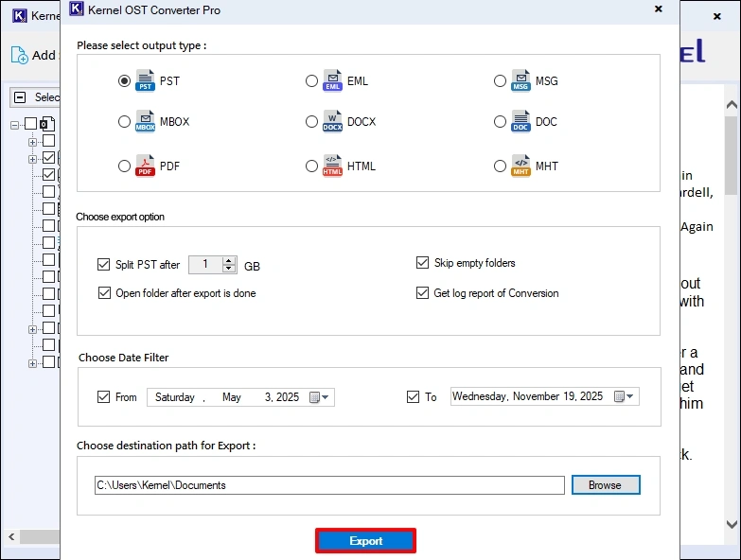Screen dimensions: 741x560
Task: Expand the first child folder in tree
Action: (x=32, y=142)
